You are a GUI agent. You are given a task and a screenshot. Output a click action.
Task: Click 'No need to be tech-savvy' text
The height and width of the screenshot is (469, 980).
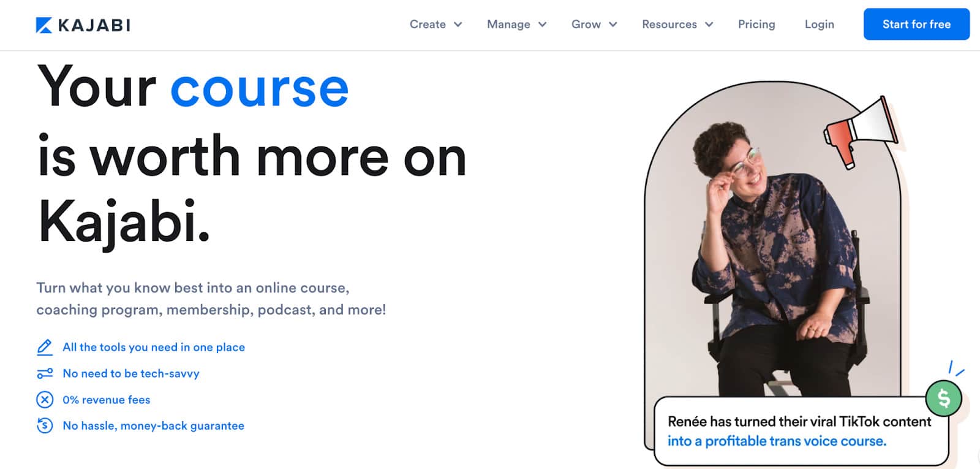tap(131, 373)
